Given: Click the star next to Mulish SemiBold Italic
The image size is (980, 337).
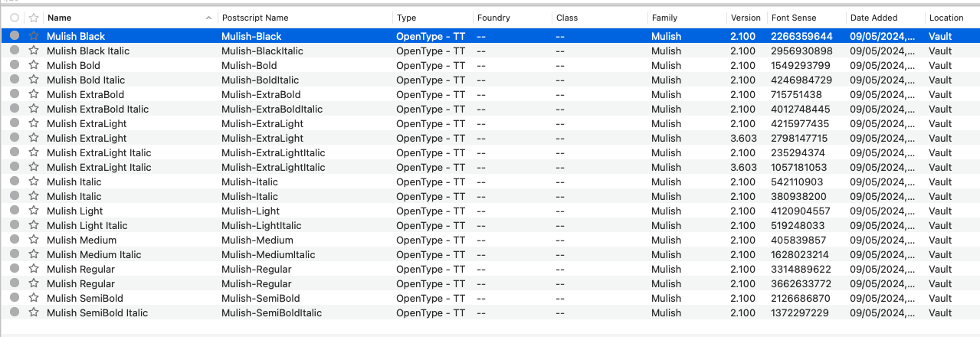Looking at the screenshot, I should [x=34, y=312].
